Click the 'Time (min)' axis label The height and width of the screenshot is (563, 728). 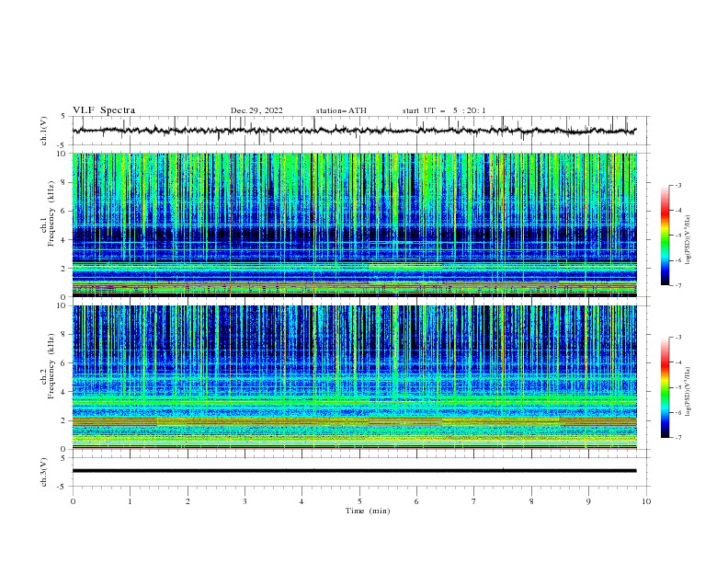(x=368, y=511)
